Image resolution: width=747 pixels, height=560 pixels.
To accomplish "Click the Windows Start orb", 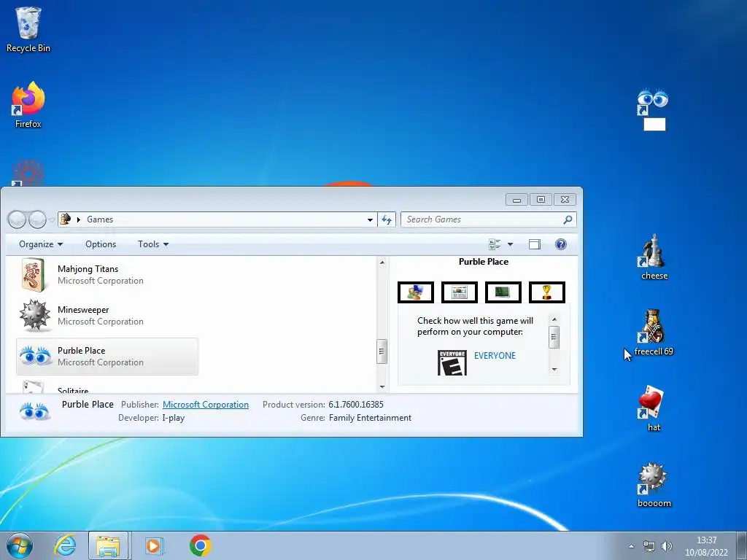I will coord(20,545).
